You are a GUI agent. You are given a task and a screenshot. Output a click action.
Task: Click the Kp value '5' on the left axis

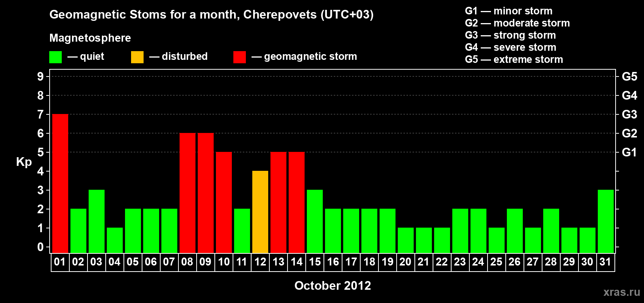pyautogui.click(x=41, y=152)
